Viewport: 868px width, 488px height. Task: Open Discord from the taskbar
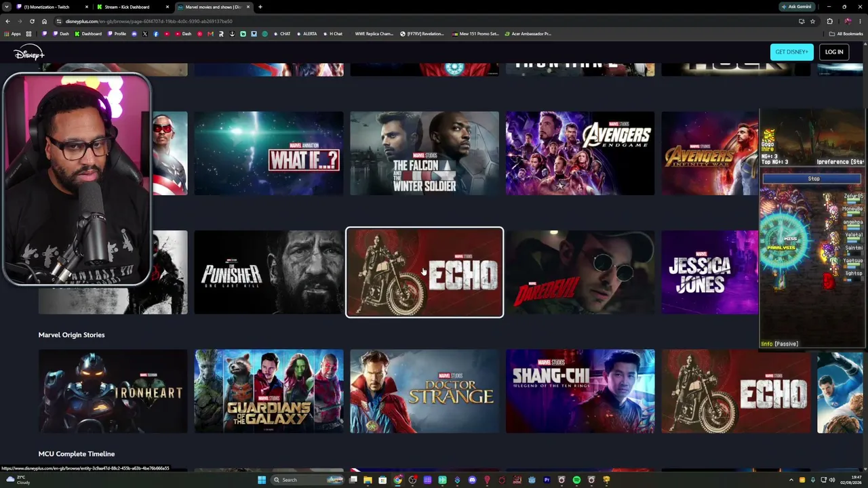point(472,480)
